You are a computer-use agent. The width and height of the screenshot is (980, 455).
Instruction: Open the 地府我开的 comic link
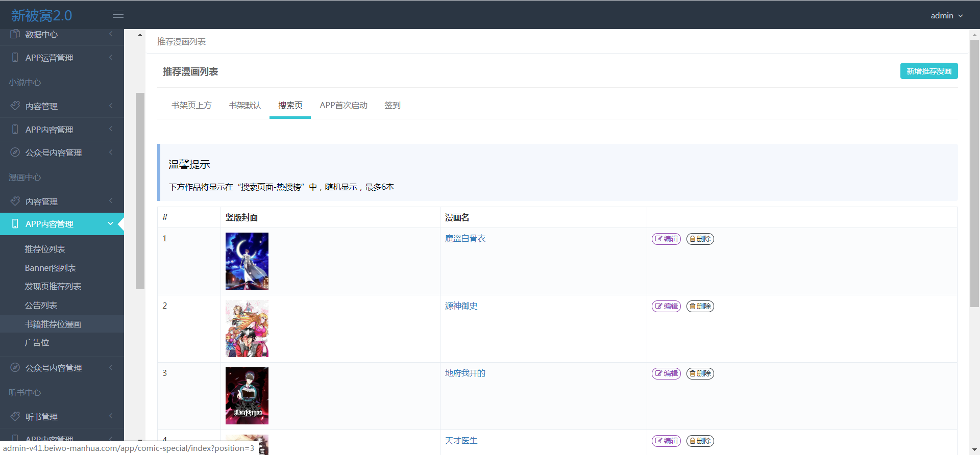point(465,373)
